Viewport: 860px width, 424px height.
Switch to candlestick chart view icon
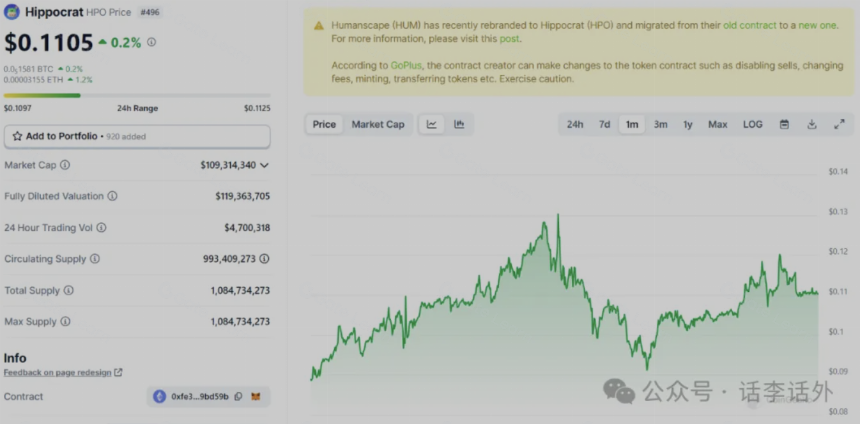click(x=459, y=125)
